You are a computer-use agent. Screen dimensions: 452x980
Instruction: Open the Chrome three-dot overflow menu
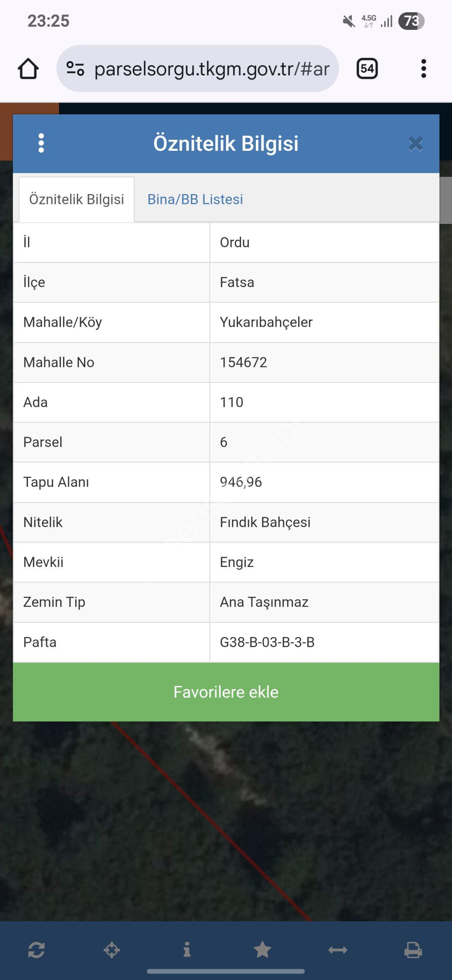(x=423, y=69)
